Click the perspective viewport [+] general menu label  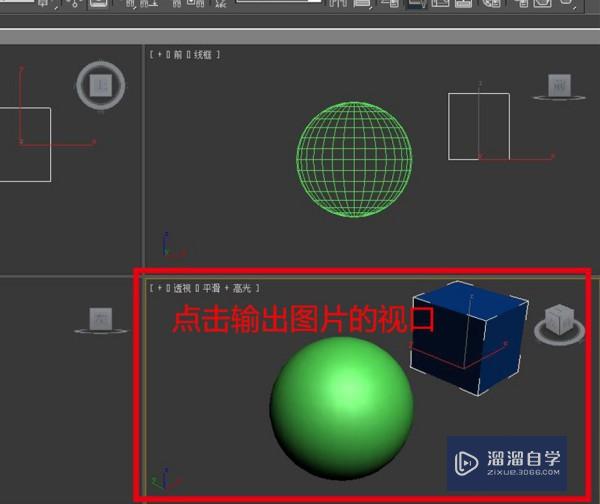(x=160, y=288)
